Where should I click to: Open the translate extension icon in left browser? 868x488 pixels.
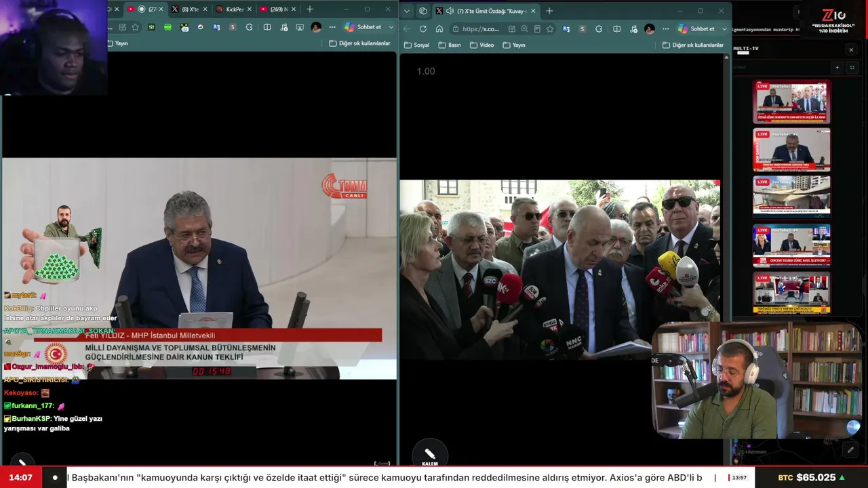coord(216,27)
